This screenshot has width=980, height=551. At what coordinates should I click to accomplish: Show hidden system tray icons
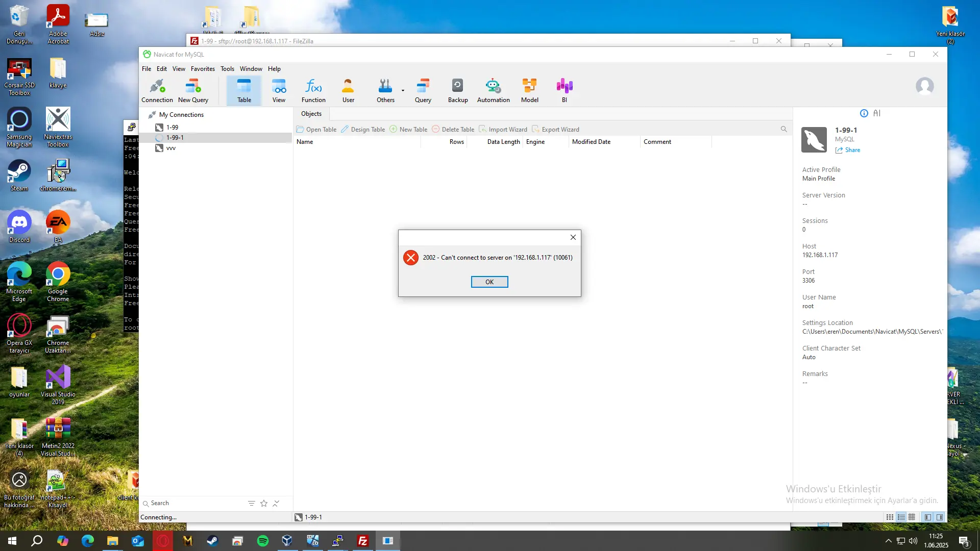[x=888, y=541]
